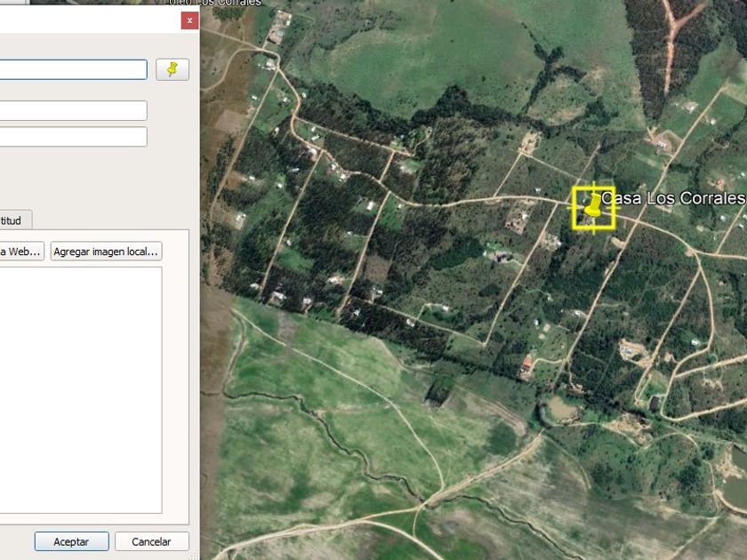The width and height of the screenshot is (747, 560).
Task: Focus the first coordinate field below name
Action: pyautogui.click(x=73, y=110)
